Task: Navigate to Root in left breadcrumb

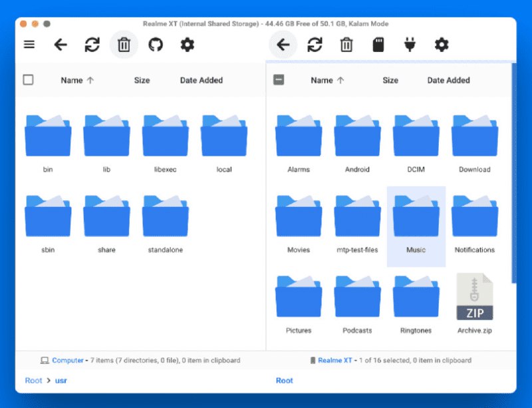Action: tap(33, 380)
